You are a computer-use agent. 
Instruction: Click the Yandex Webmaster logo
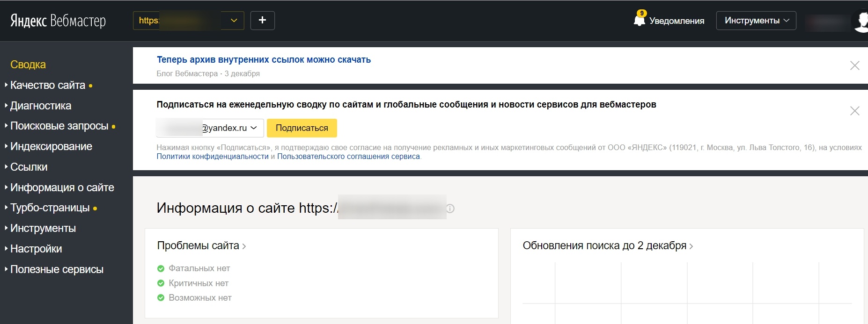pyautogui.click(x=58, y=21)
